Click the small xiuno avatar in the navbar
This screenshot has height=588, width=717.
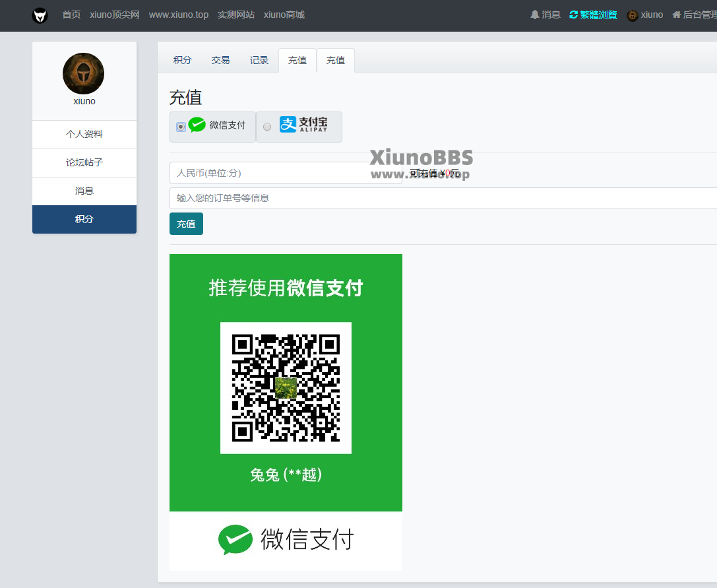pos(633,15)
